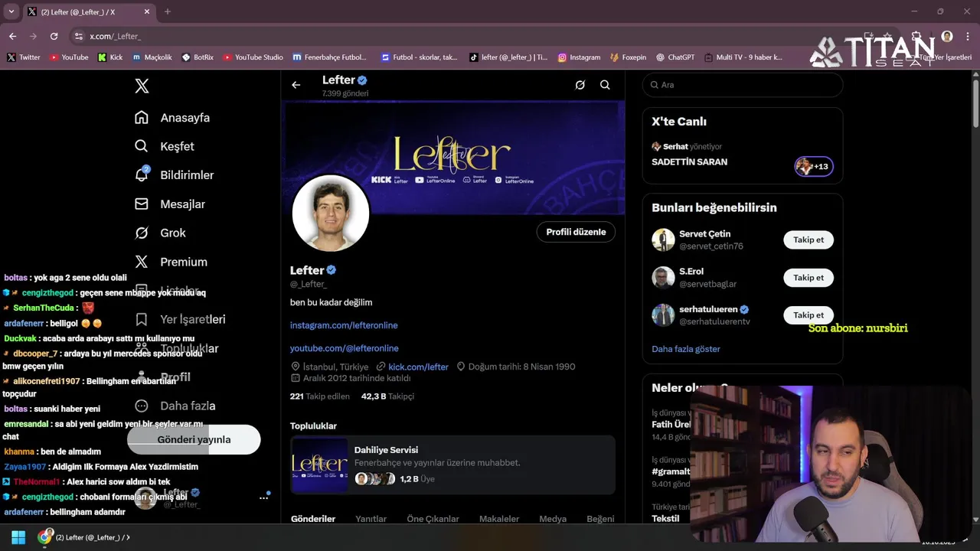Open new browser tab
The width and height of the screenshot is (980, 551).
[168, 11]
